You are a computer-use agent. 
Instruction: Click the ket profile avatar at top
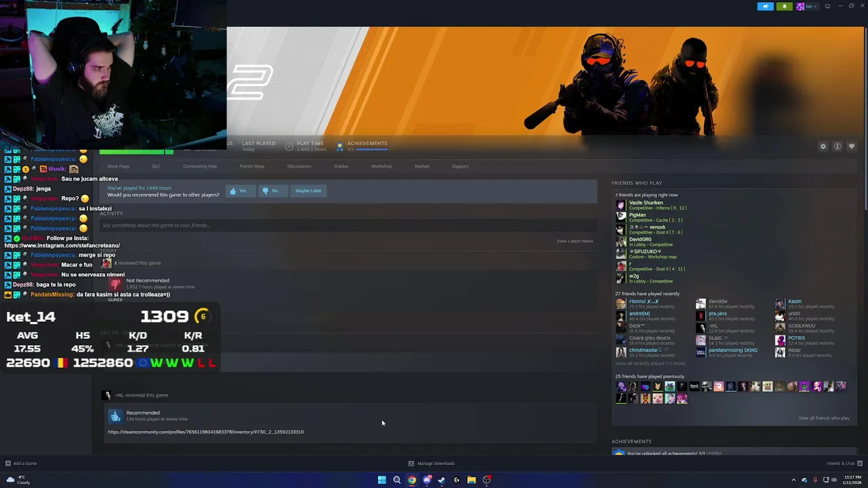[x=800, y=6]
